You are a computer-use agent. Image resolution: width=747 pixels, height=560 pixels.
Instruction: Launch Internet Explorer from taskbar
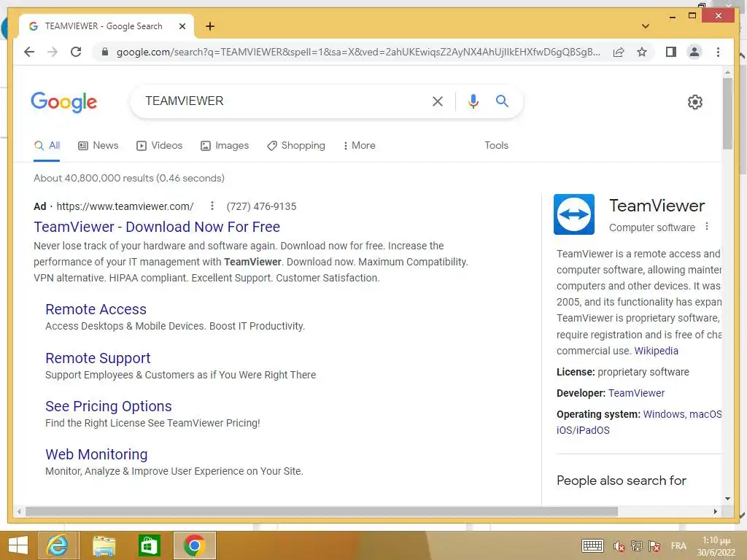(57, 545)
